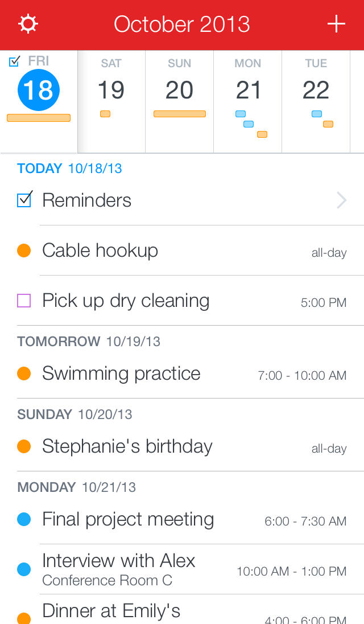Tap the blue dot beside Interview with Alex
This screenshot has height=624, width=364.
(24, 569)
